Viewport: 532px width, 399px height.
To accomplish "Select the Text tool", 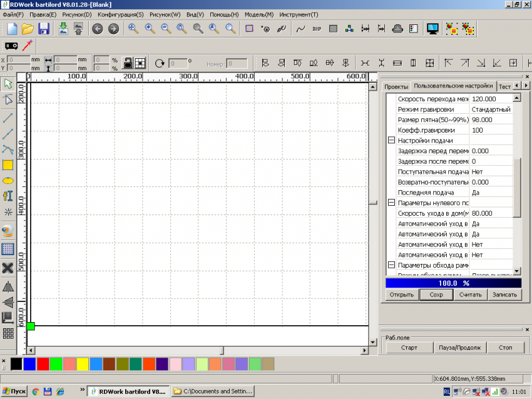I will click(x=8, y=196).
